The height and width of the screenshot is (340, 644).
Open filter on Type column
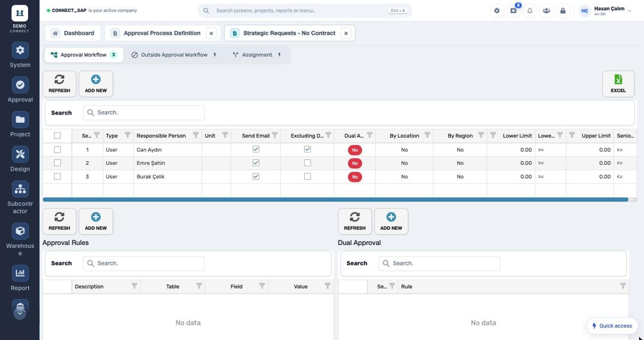(x=127, y=135)
